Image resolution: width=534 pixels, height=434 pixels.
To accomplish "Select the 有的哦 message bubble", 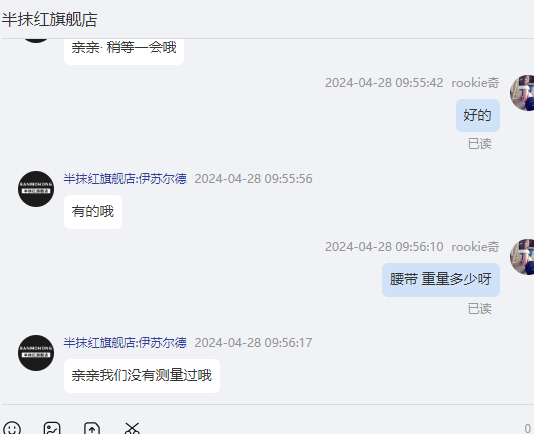I will click(93, 212).
